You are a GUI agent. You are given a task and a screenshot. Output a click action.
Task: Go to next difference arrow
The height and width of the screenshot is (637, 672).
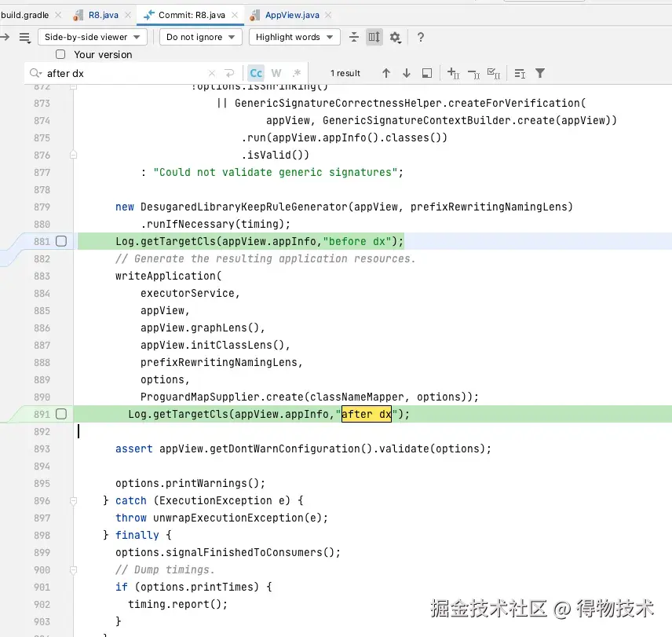(4, 37)
